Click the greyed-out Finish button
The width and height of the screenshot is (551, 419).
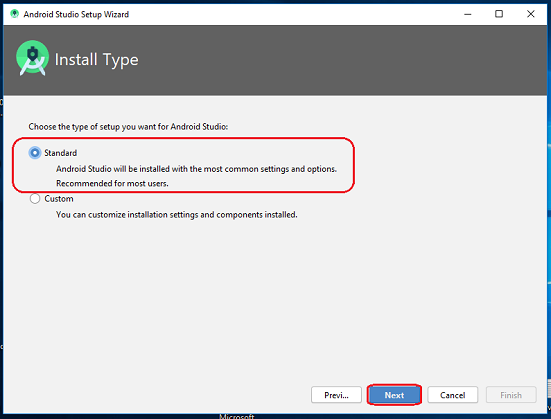(x=511, y=395)
